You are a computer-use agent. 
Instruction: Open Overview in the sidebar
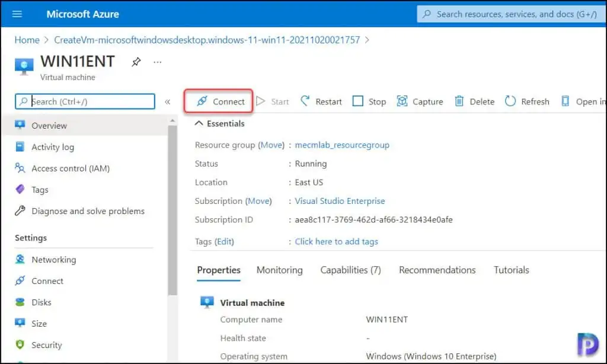tap(85, 126)
